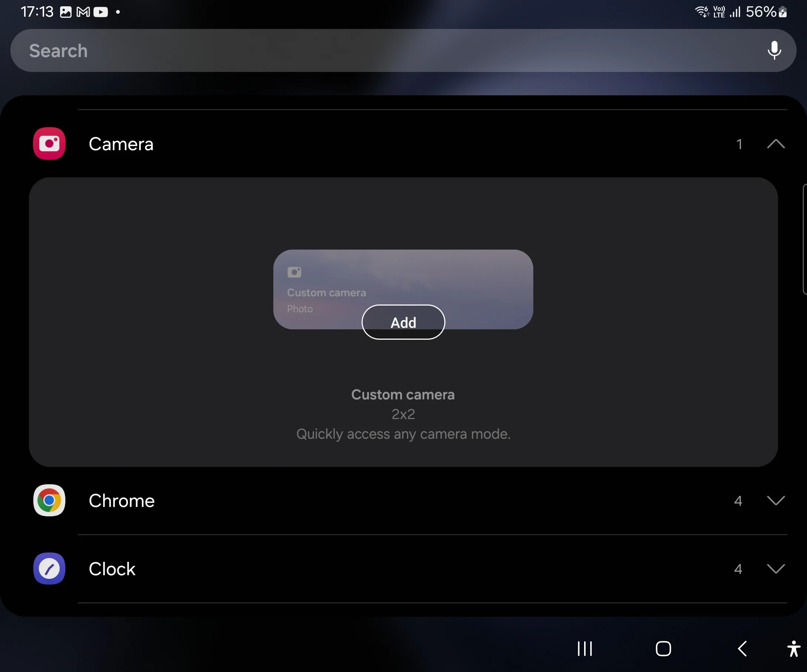Expand the Clock widgets section

(x=775, y=569)
